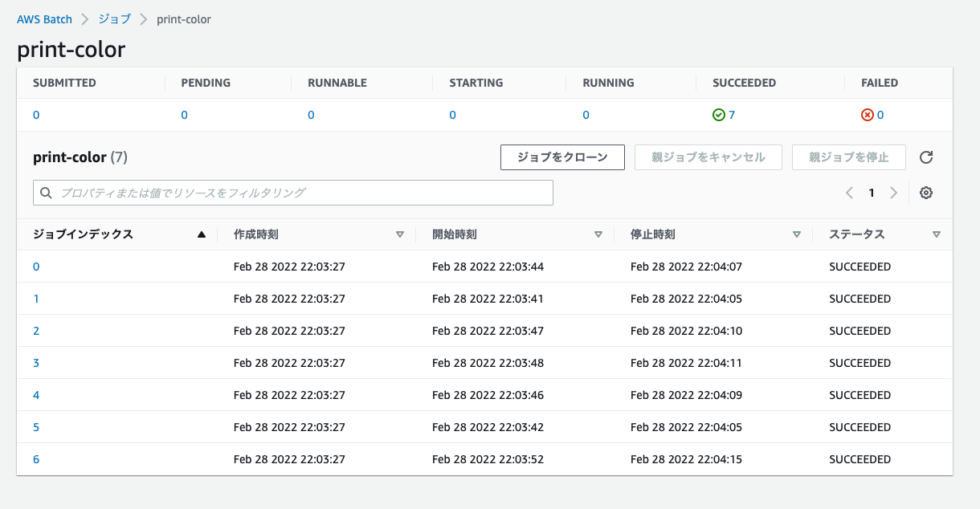Click creation time in row 2
The width and height of the screenshot is (980, 509).
289,331
